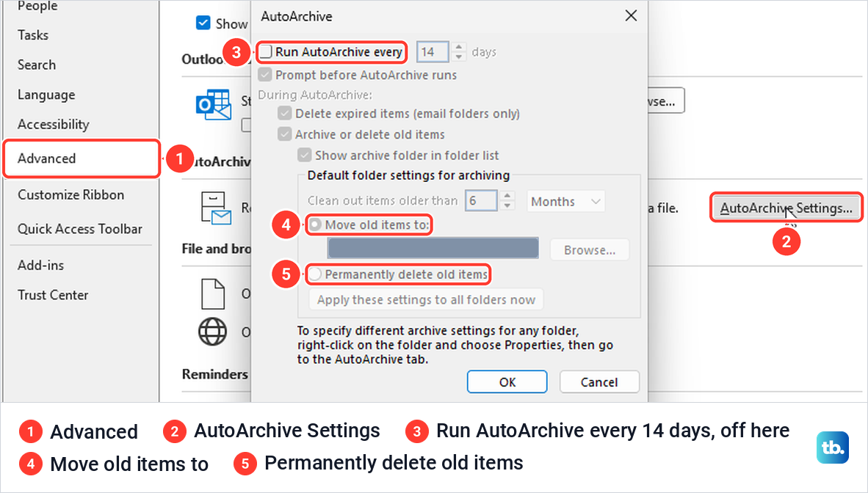Viewport: 868px width, 493px height.
Task: Decrease AutoArchive days with down arrow
Action: [458, 57]
